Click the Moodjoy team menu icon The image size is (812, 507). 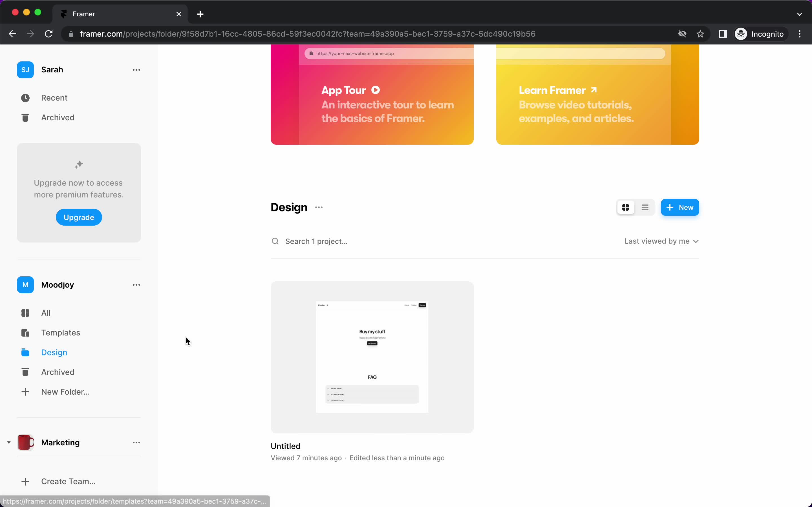136,284
